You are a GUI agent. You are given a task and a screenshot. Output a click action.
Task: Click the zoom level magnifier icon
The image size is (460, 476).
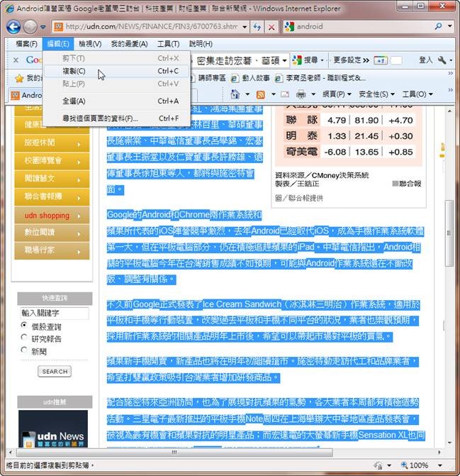(x=404, y=465)
